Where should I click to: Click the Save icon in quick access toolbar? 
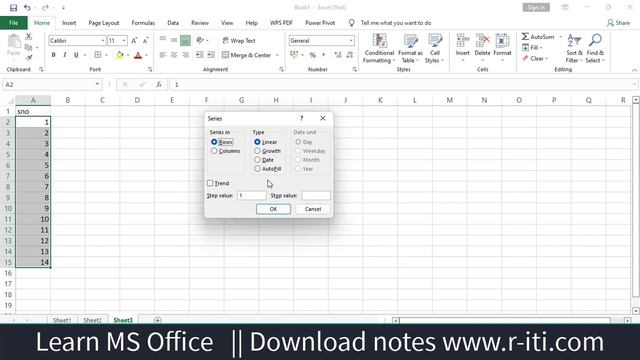13,8
